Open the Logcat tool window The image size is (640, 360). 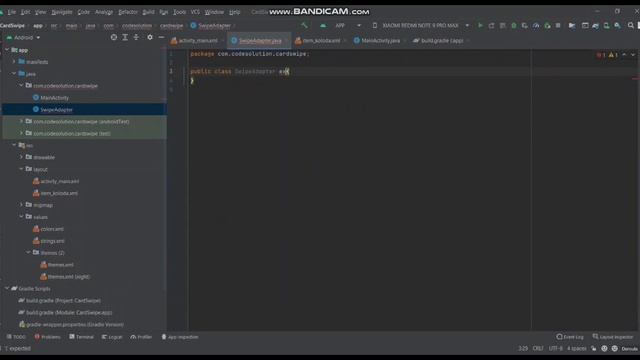point(112,337)
